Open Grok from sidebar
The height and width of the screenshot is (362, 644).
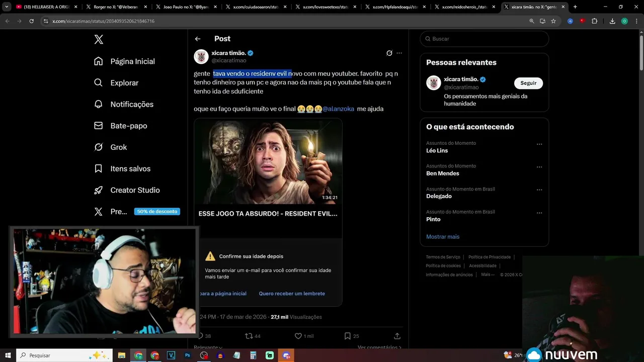point(111,147)
